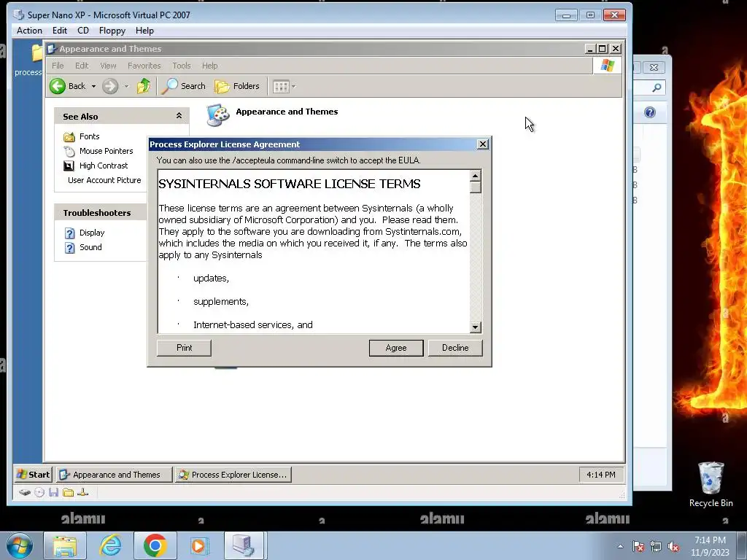Click the High Contrast icon
The image size is (747, 560).
[x=69, y=166]
